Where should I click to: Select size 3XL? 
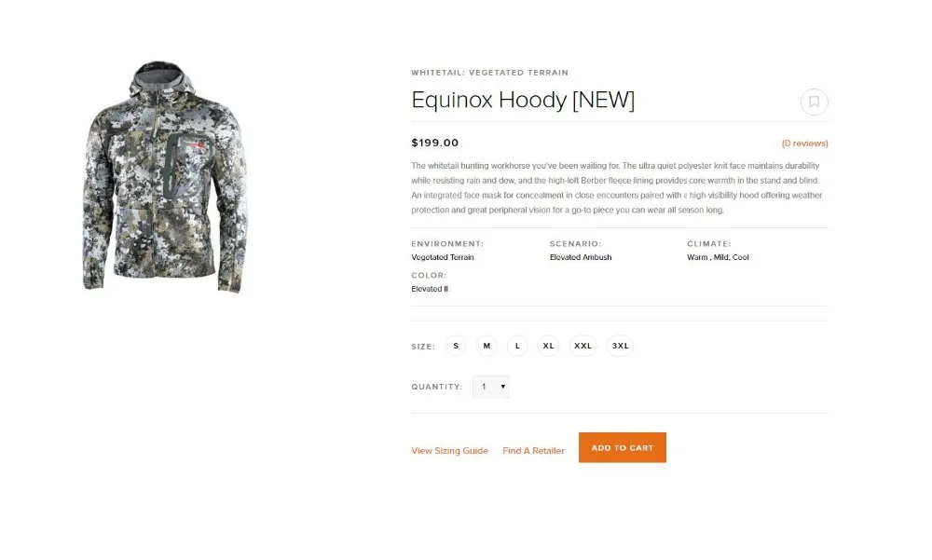620,346
